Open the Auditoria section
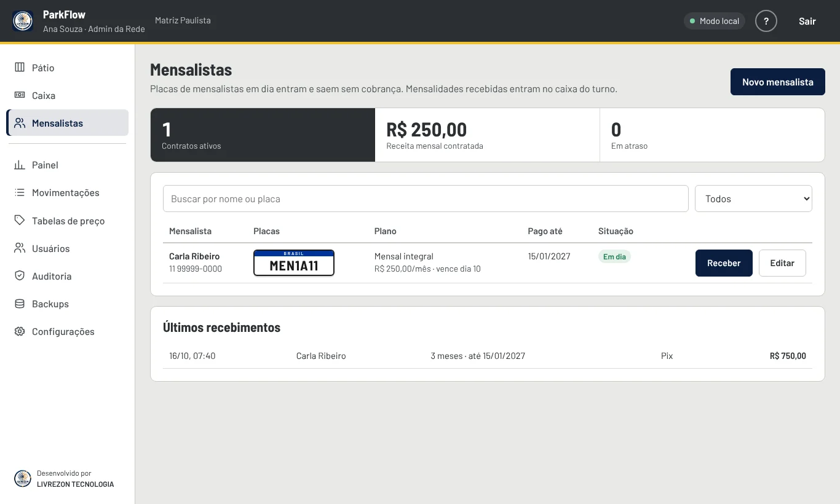 point(68,276)
